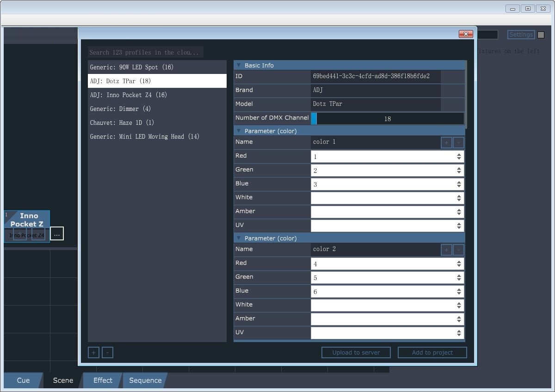
Task: Click the plus icon in the color 1 row
Action: [446, 143]
